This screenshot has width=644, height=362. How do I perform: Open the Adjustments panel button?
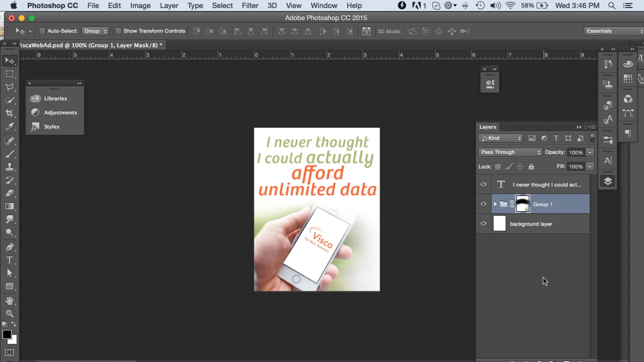[x=55, y=113]
